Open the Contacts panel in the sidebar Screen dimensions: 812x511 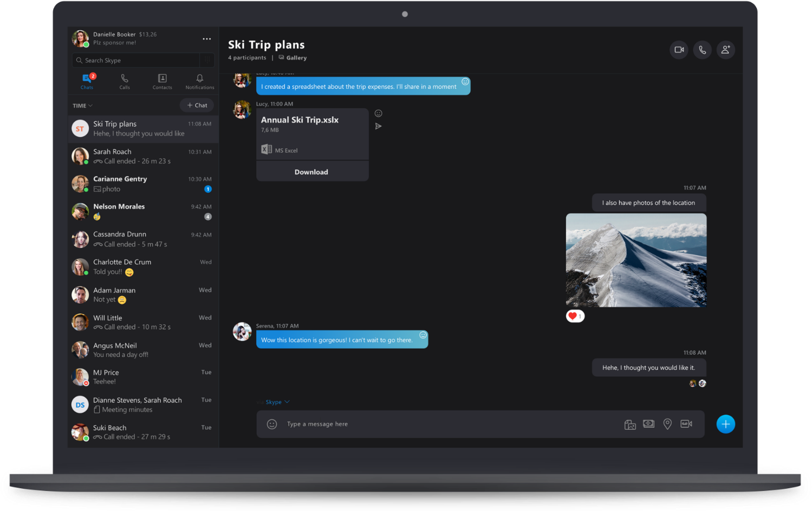click(x=162, y=81)
